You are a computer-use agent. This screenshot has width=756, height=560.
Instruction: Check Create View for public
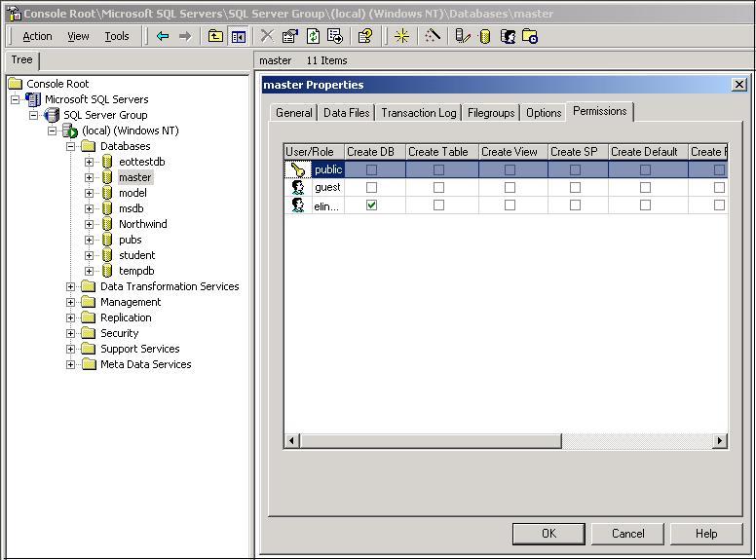point(510,169)
